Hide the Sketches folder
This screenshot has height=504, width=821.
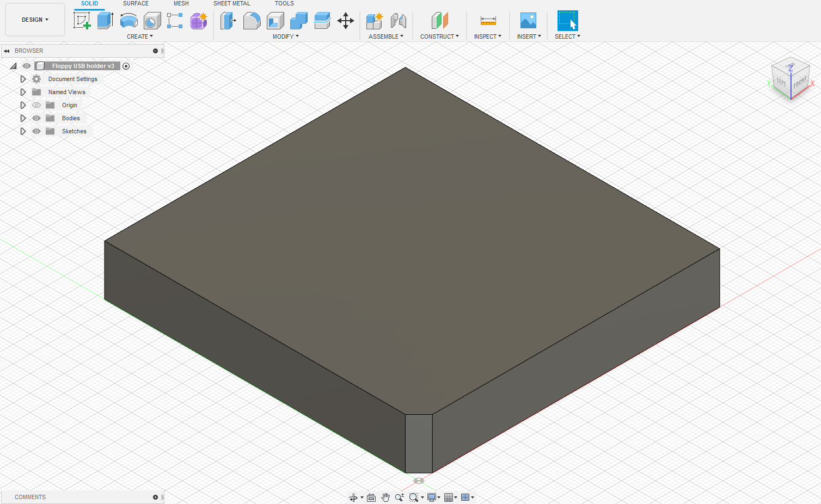pos(36,131)
